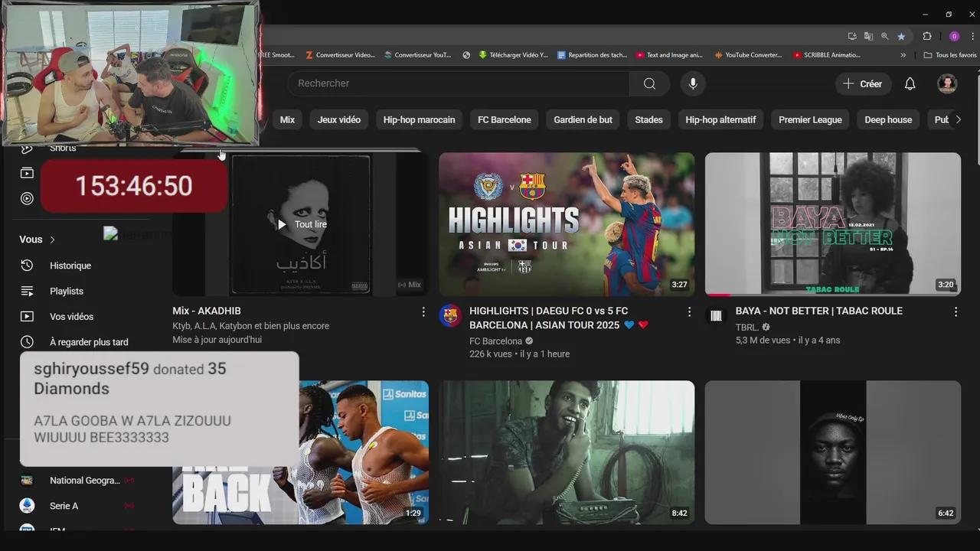Open options menu for BAYA - NOT BETTER
Viewport: 980px width, 551px height.
point(955,311)
